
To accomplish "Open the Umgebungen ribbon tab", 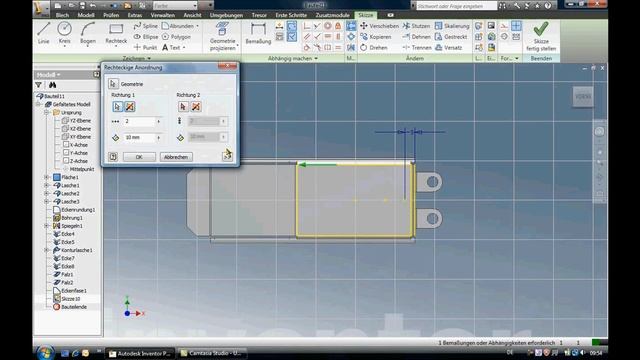I will click(x=227, y=15).
